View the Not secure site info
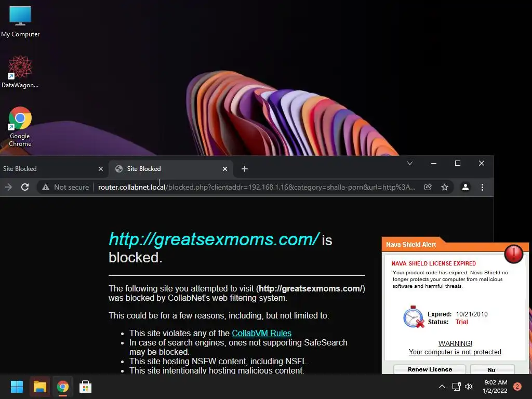The width and height of the screenshot is (532, 399). (65, 187)
